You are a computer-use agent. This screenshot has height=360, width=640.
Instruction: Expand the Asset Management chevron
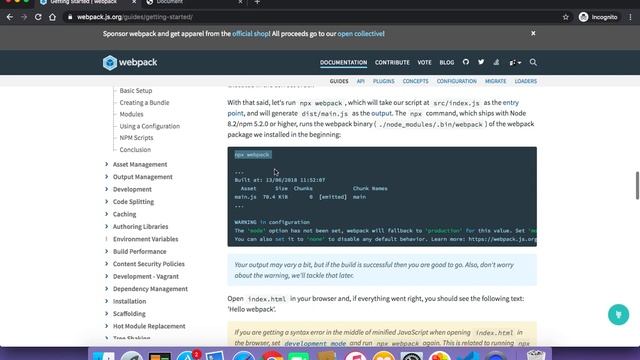point(107,164)
